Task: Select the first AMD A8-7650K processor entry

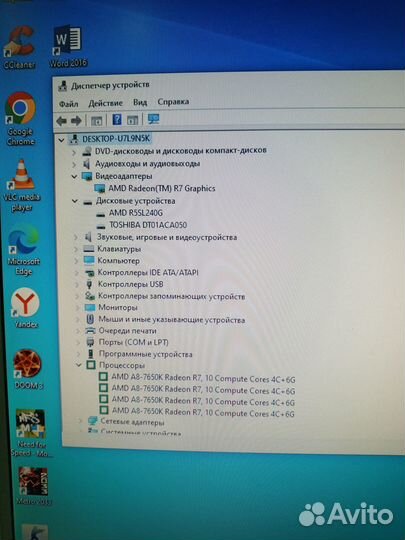Action: point(203,378)
